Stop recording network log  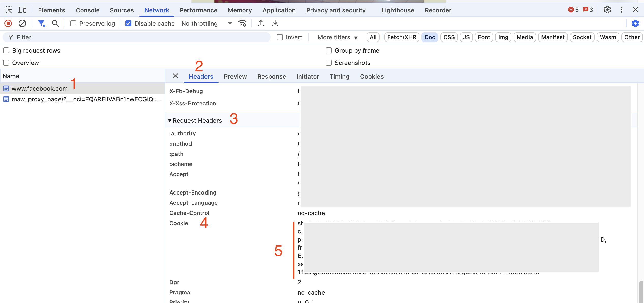pyautogui.click(x=8, y=23)
